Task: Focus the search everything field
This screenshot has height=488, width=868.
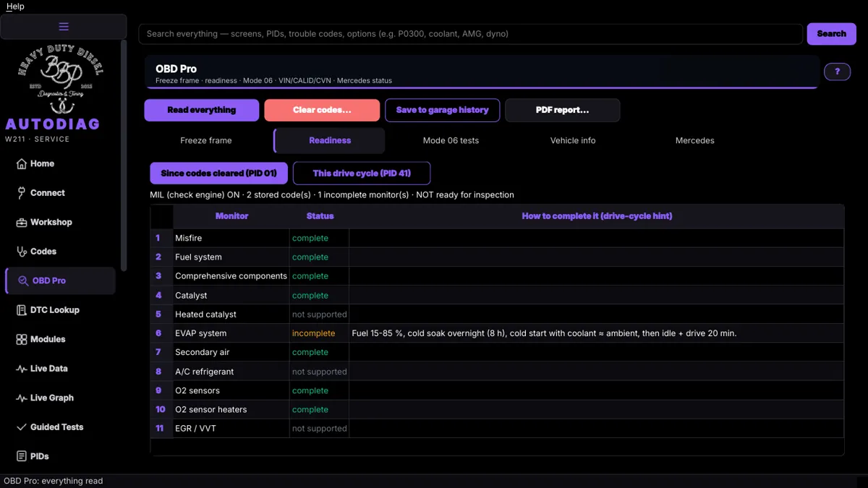Action: pyautogui.click(x=471, y=34)
